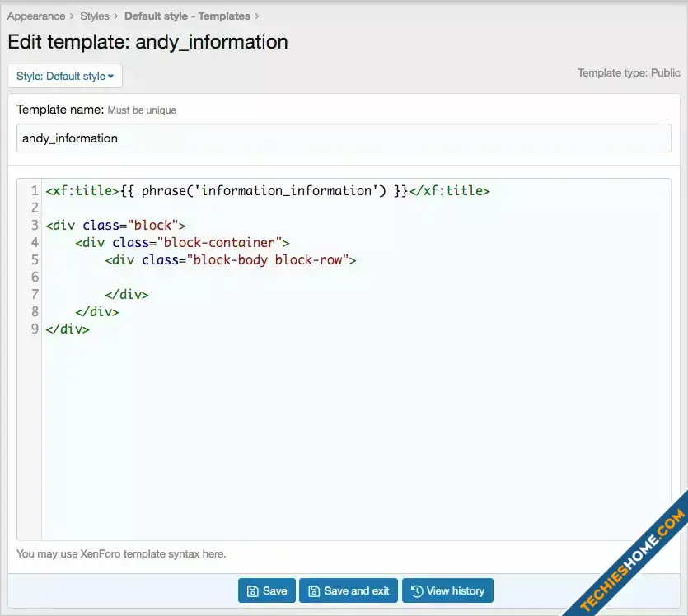Image resolution: width=688 pixels, height=616 pixels.
Task: Click the disk icon on Save and exit
Action: point(314,591)
